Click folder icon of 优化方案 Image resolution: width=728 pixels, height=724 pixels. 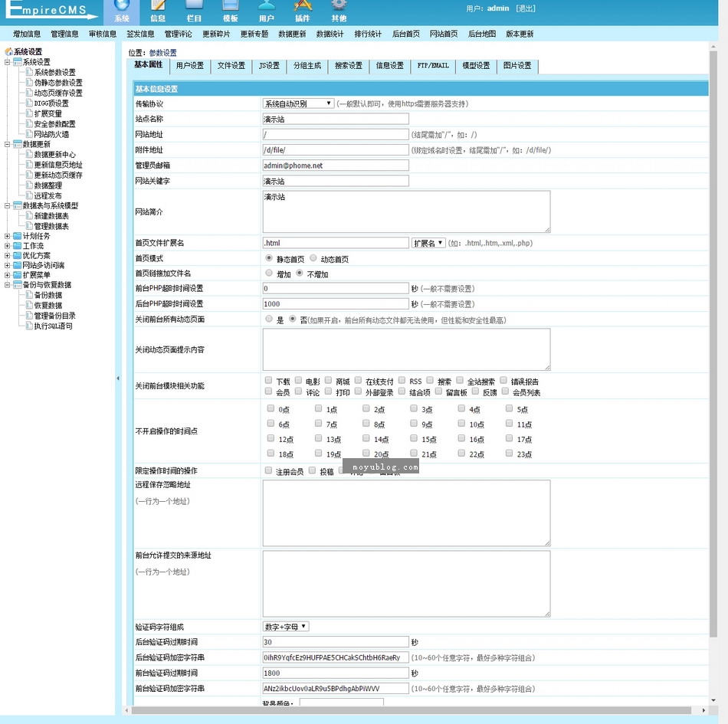point(18,255)
